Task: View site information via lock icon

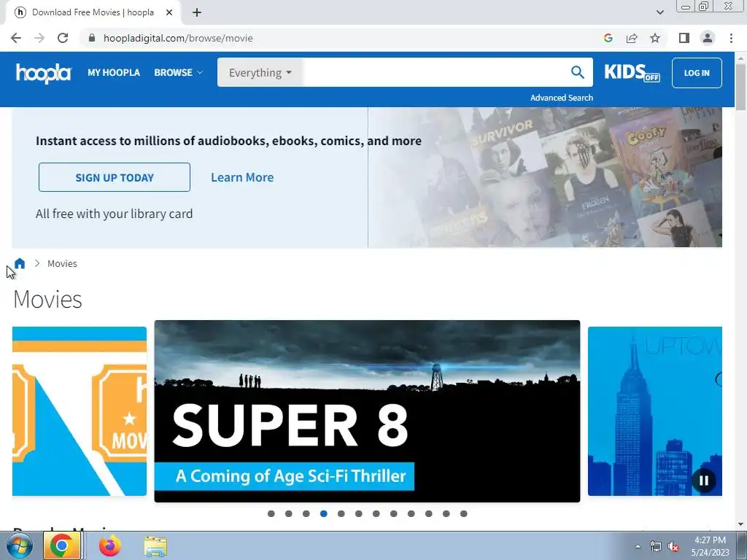Action: (x=92, y=38)
